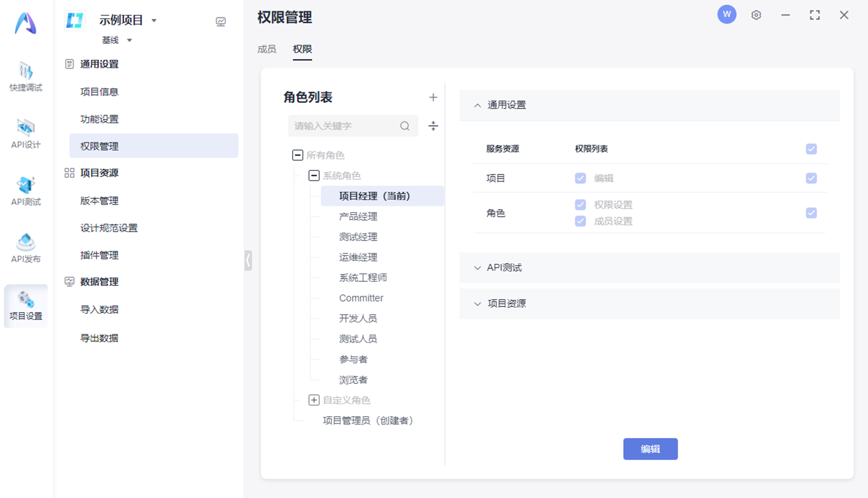Select the 测试经理 role in the tree
The height and width of the screenshot is (498, 868).
click(x=358, y=237)
